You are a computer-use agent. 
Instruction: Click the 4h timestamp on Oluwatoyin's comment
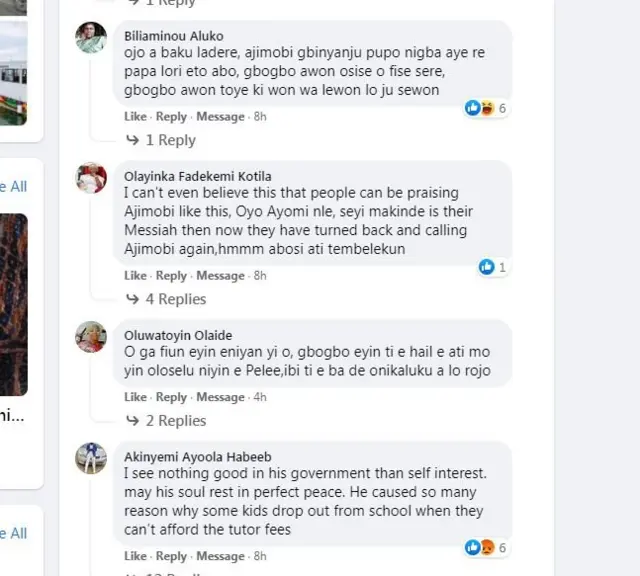(x=260, y=397)
